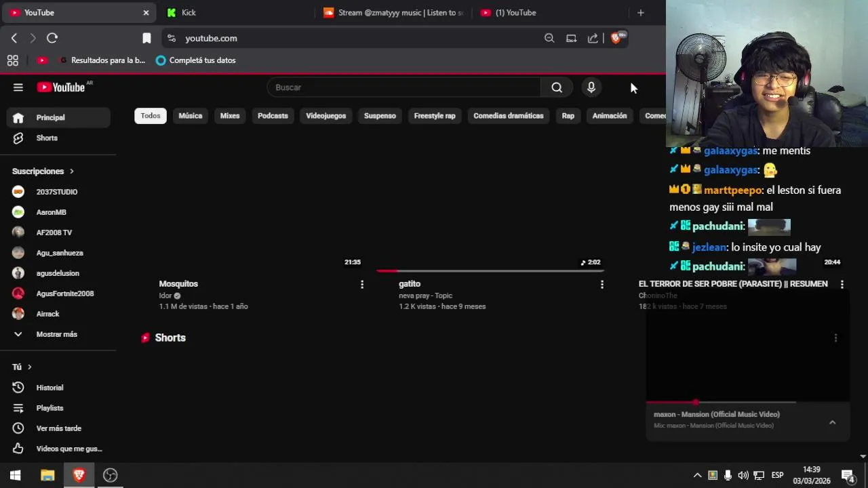Viewport: 868px width, 488px height.
Task: Open a new browser tab
Action: click(x=640, y=13)
